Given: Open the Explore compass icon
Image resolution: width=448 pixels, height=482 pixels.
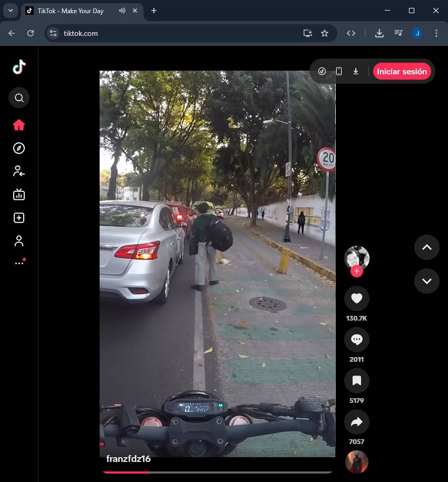Looking at the screenshot, I should (19, 148).
